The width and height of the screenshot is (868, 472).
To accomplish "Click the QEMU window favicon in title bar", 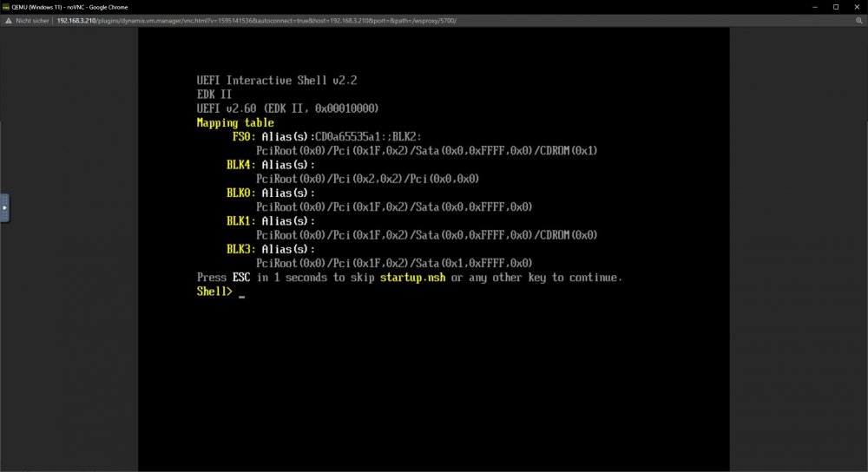I will point(5,7).
